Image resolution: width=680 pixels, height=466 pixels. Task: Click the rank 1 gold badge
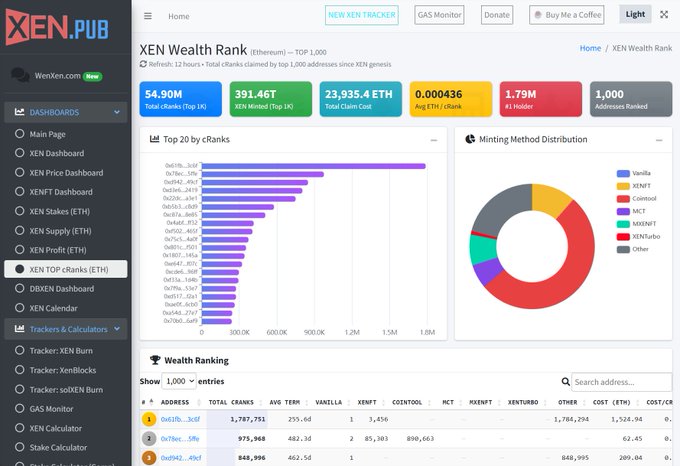click(149, 419)
